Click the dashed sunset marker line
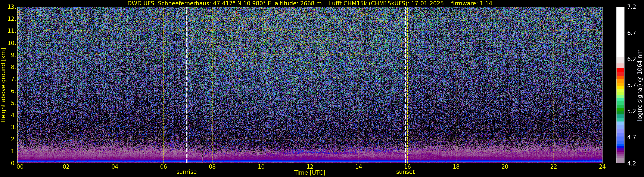644x177 pixels. pyautogui.click(x=405, y=85)
